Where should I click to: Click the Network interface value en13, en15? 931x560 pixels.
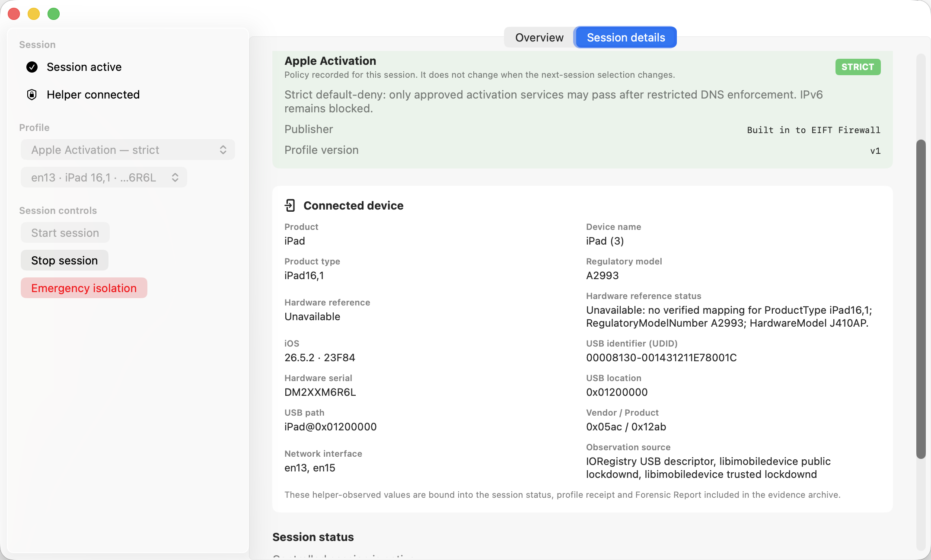[310, 468]
